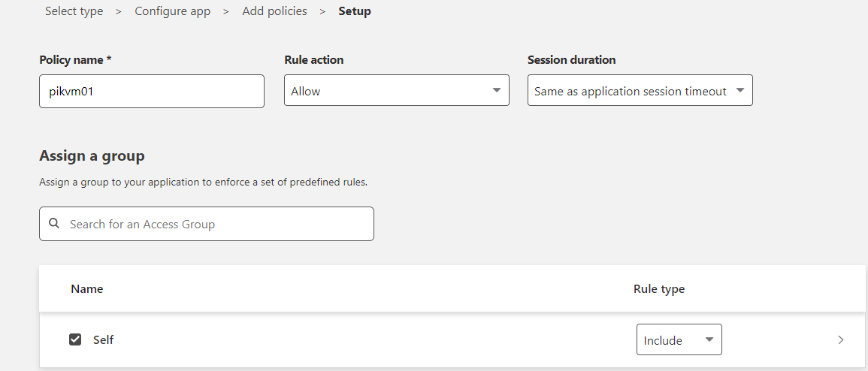Open the Rule action dropdown showing Allow
Image resolution: width=868 pixels, height=371 pixels.
pos(396,91)
